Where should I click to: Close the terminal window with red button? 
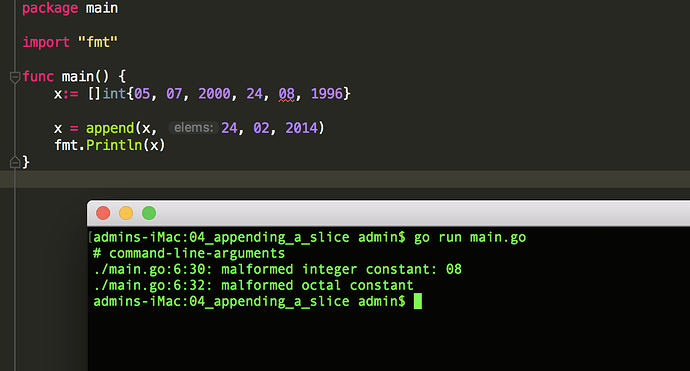click(x=103, y=213)
